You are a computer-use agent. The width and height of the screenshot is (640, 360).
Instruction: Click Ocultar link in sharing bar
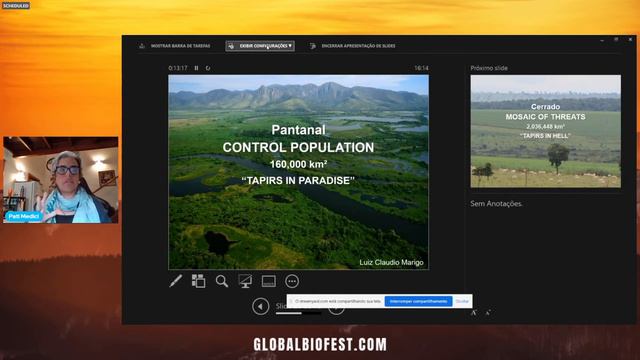pos(462,301)
